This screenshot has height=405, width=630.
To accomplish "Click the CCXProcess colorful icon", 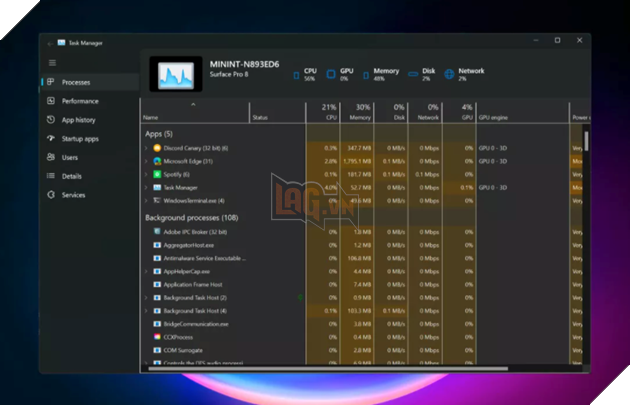I will 157,337.
